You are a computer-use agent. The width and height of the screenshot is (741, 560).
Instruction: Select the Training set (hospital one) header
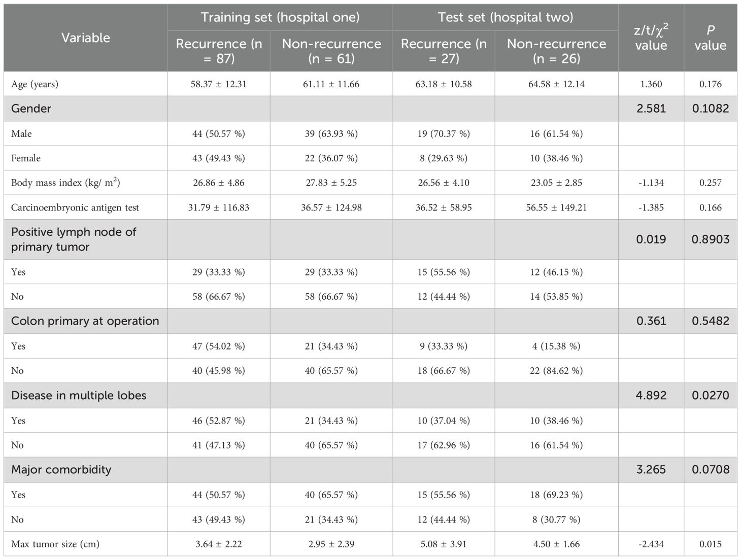pyautogui.click(x=280, y=17)
